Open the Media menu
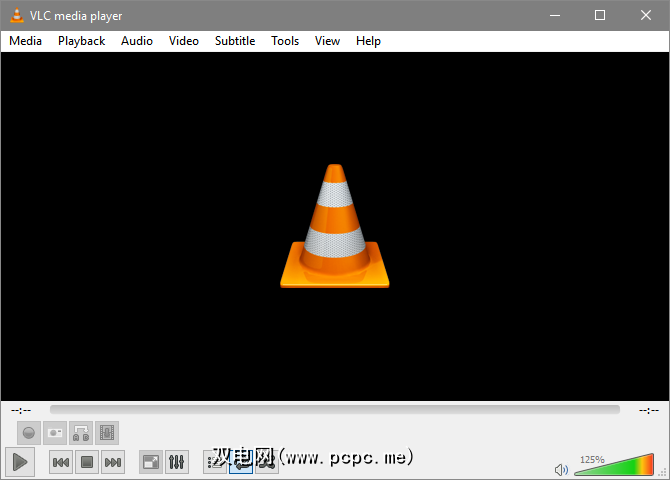 26,41
